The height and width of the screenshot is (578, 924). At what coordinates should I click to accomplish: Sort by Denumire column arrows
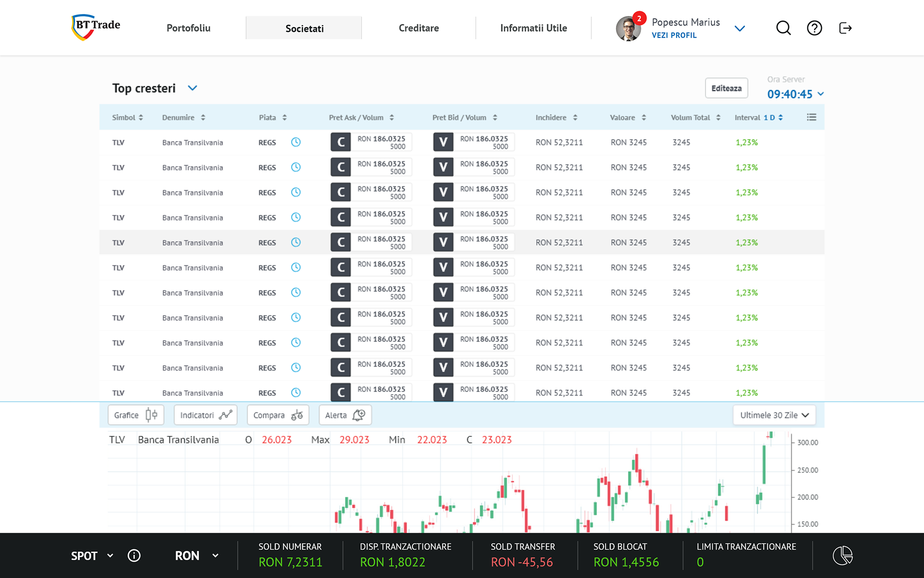click(203, 118)
